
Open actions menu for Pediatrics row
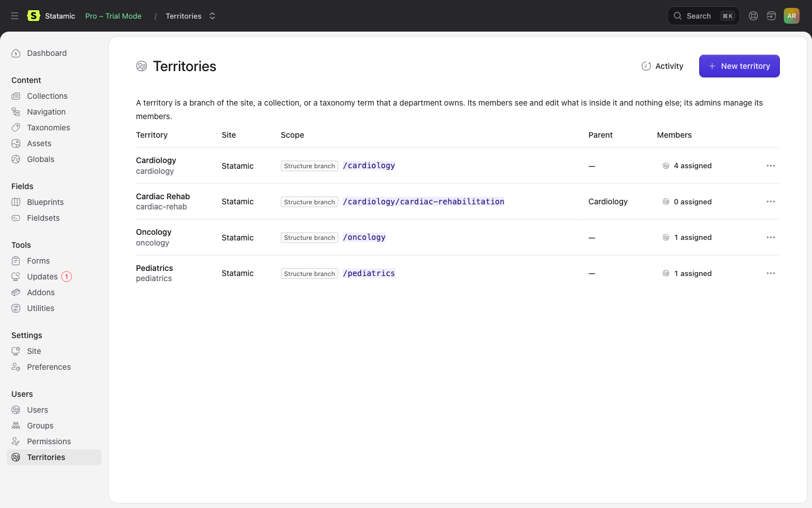pyautogui.click(x=771, y=273)
